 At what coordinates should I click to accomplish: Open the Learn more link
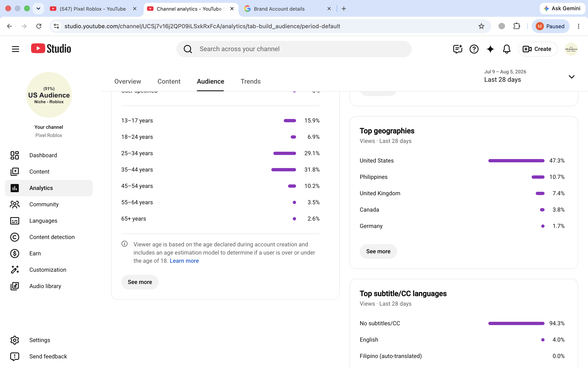point(184,261)
